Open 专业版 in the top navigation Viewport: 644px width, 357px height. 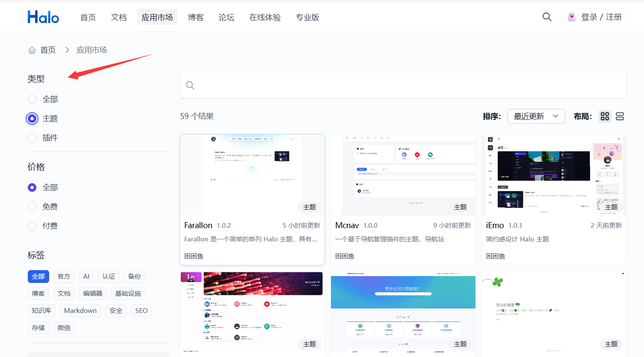307,17
